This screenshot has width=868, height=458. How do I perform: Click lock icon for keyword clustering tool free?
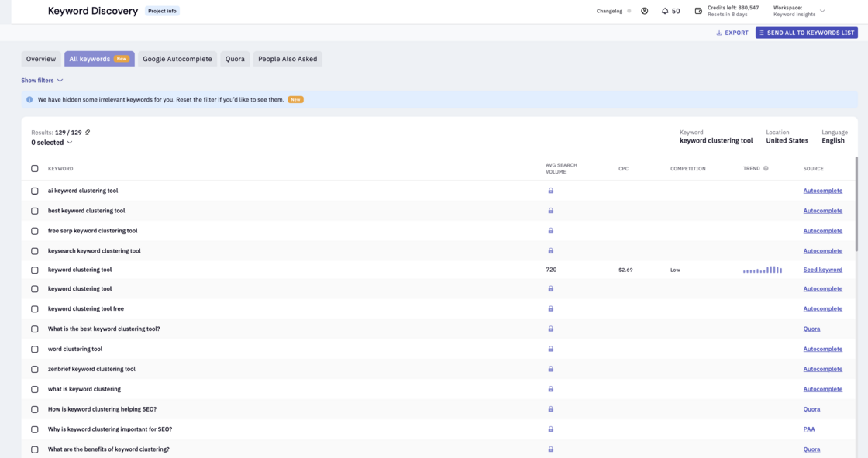tap(551, 308)
